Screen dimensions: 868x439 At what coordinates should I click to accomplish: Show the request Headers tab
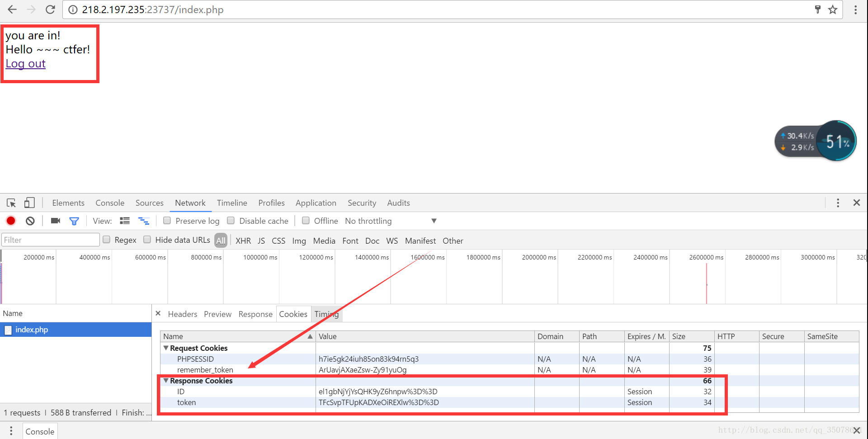[x=183, y=314]
